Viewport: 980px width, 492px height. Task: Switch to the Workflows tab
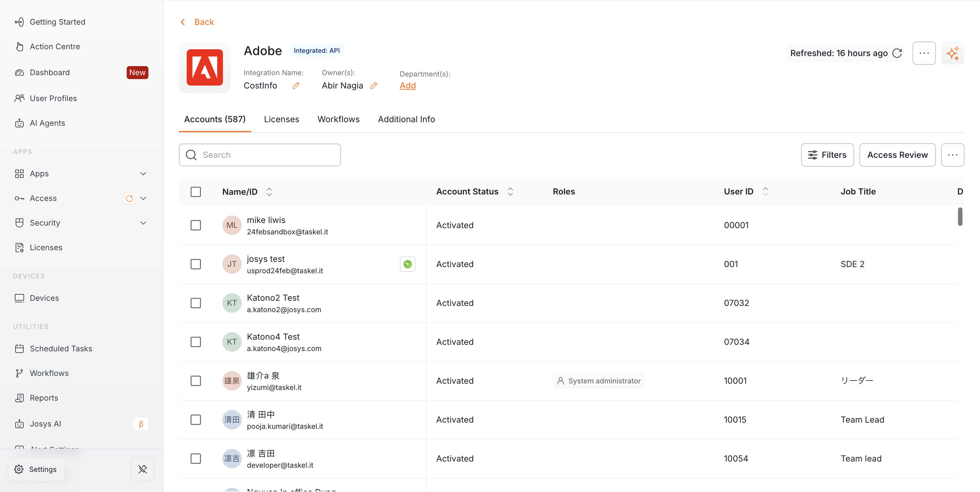339,119
